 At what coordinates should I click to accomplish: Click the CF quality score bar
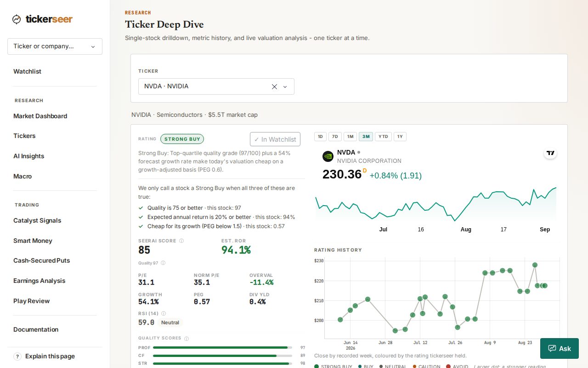223,356
